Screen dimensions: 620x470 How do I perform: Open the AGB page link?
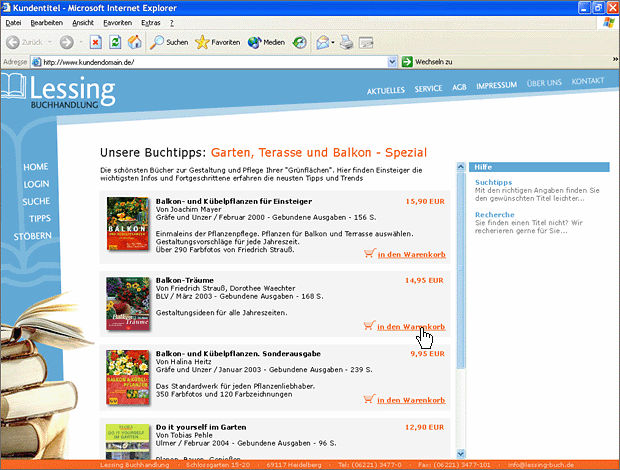tap(459, 87)
